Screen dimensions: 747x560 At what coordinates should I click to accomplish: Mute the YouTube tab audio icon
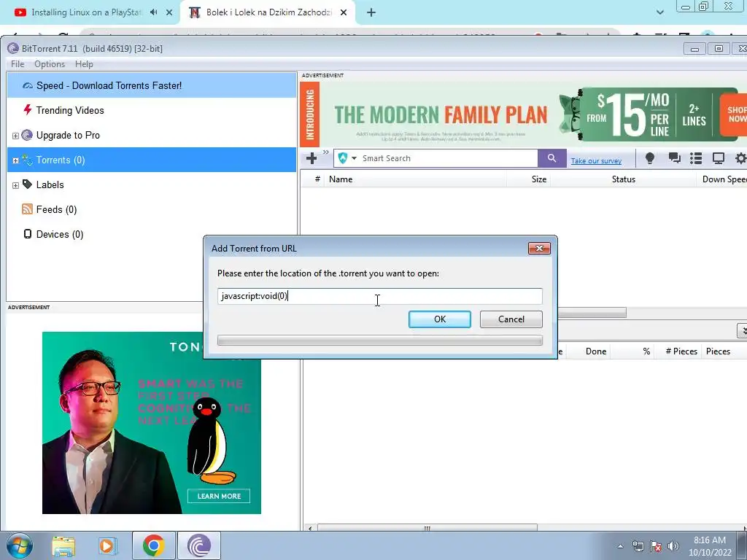[153, 12]
